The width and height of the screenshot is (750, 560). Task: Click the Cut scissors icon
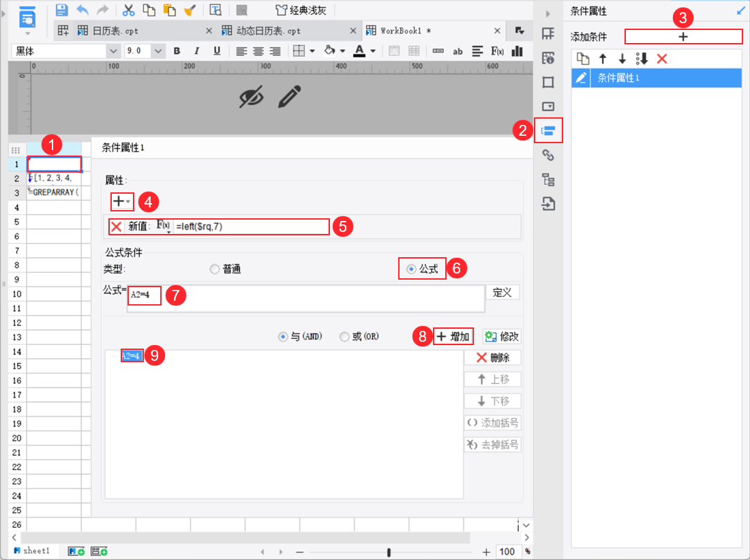coord(128,10)
